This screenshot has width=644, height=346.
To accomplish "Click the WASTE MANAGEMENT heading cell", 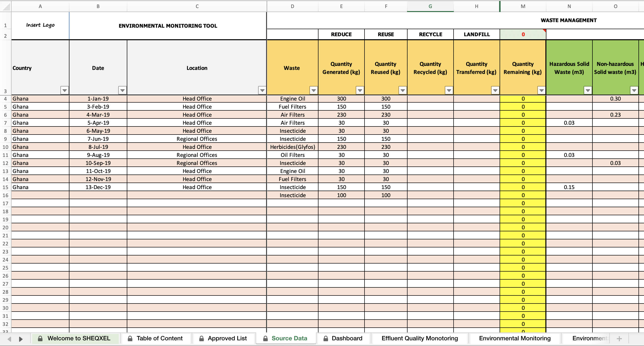I will [x=569, y=20].
